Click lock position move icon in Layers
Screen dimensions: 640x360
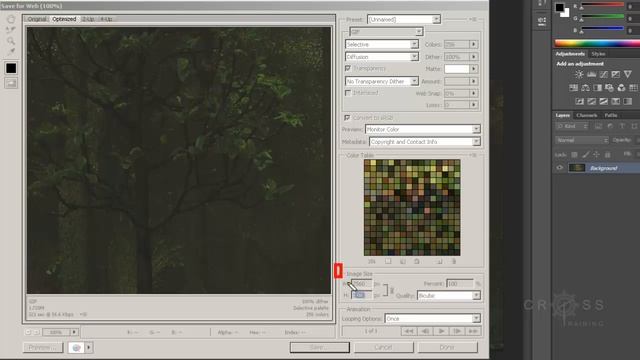(596, 155)
